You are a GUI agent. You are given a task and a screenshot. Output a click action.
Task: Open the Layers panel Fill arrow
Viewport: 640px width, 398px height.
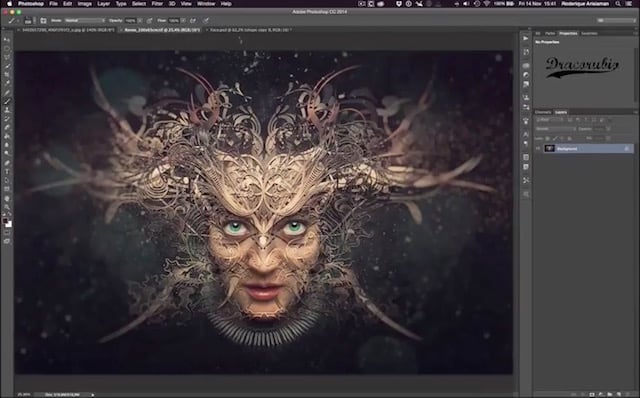[608, 139]
